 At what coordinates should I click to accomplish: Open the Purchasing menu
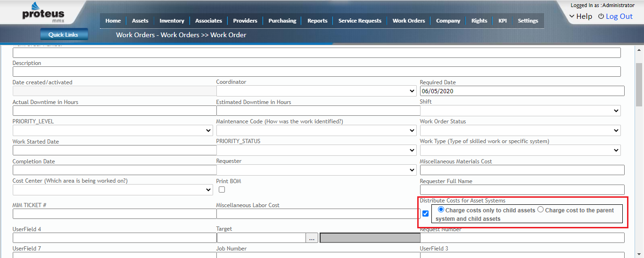tap(282, 21)
